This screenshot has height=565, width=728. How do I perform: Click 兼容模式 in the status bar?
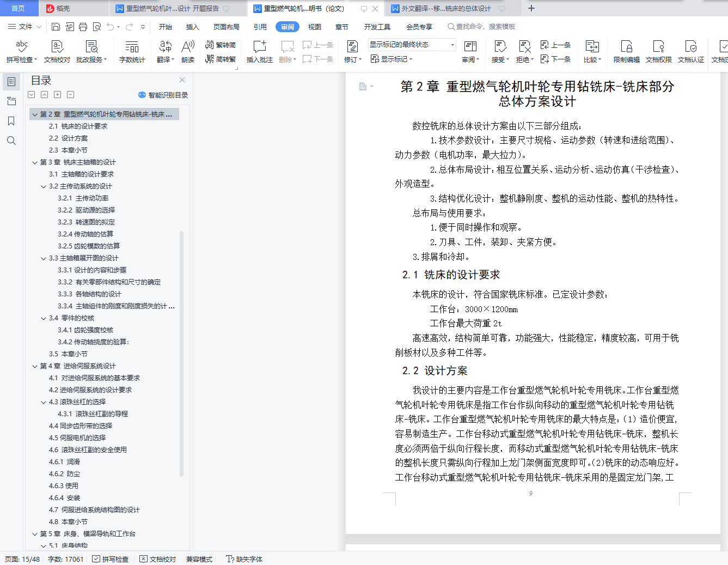click(199, 559)
